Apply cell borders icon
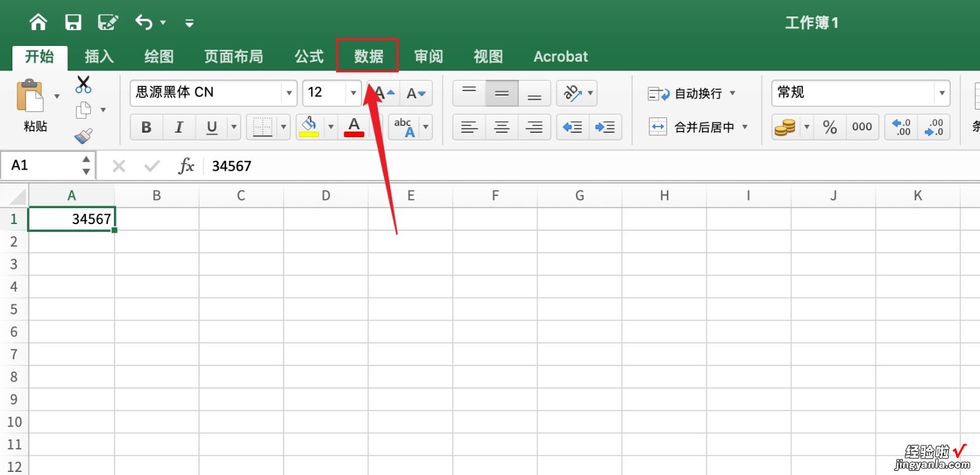Viewport: 980px width, 475px height. click(262, 127)
